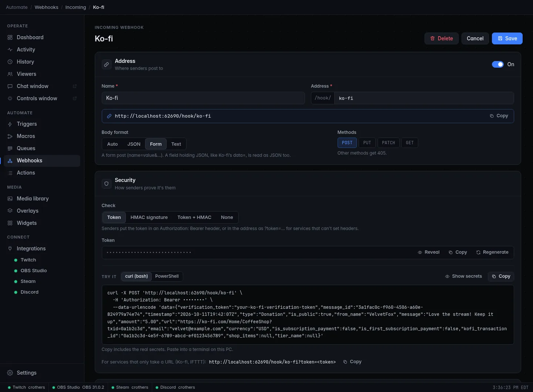Go to Webhooks breadcrumb link

(47, 7)
